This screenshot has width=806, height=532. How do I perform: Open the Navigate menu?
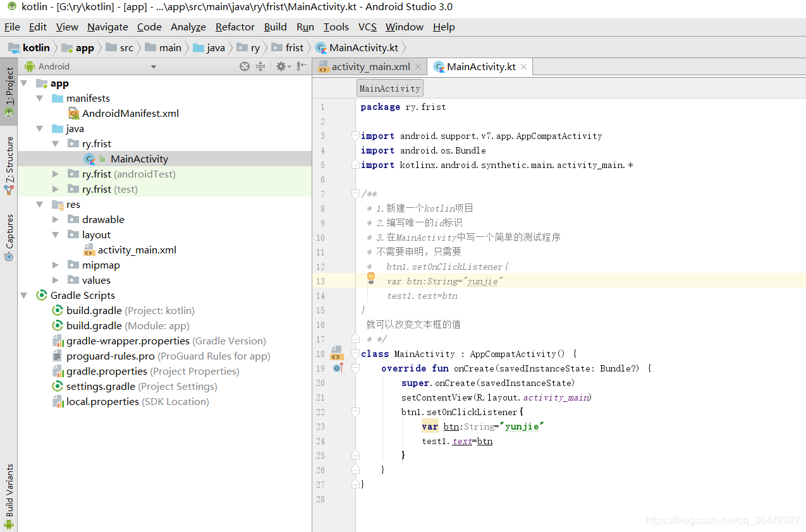point(107,27)
